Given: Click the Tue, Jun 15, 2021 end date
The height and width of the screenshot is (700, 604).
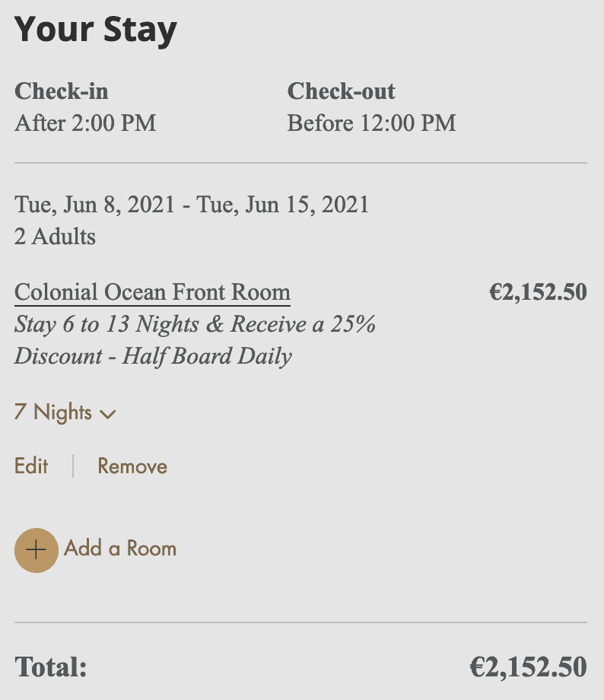Looking at the screenshot, I should point(283,205).
